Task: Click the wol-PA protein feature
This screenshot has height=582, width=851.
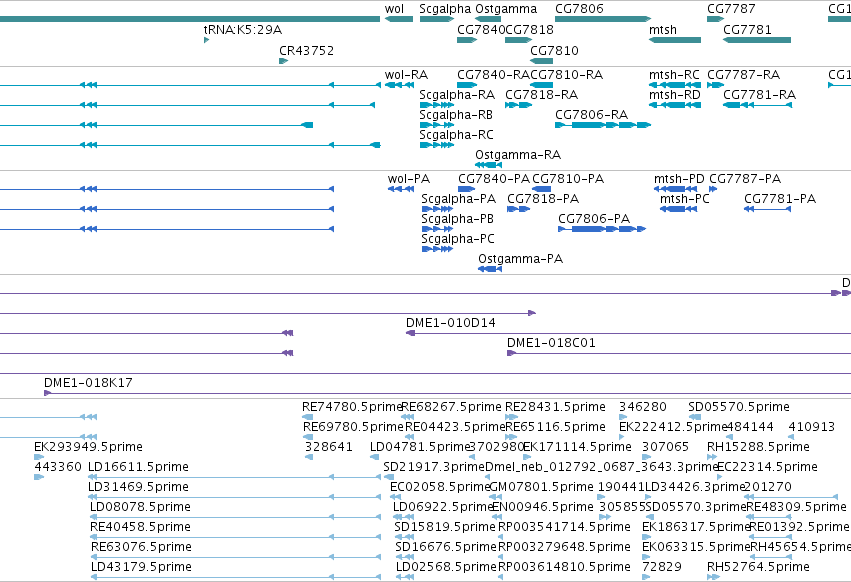Action: click(401, 189)
